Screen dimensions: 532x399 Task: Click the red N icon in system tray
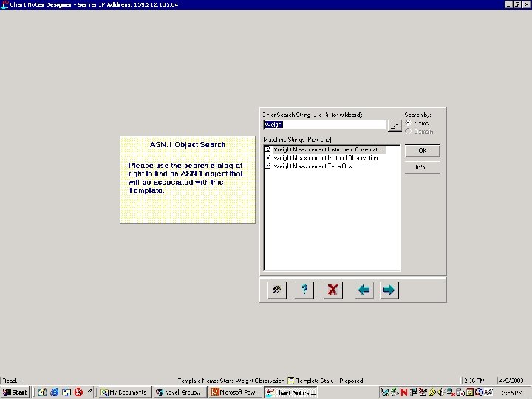403,392
